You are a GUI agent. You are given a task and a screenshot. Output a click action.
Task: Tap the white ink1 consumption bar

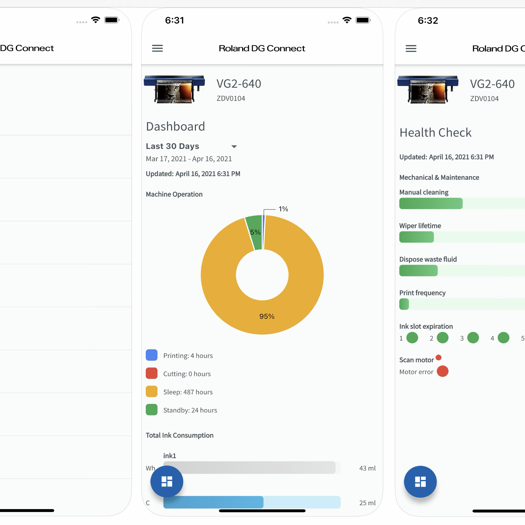click(252, 467)
